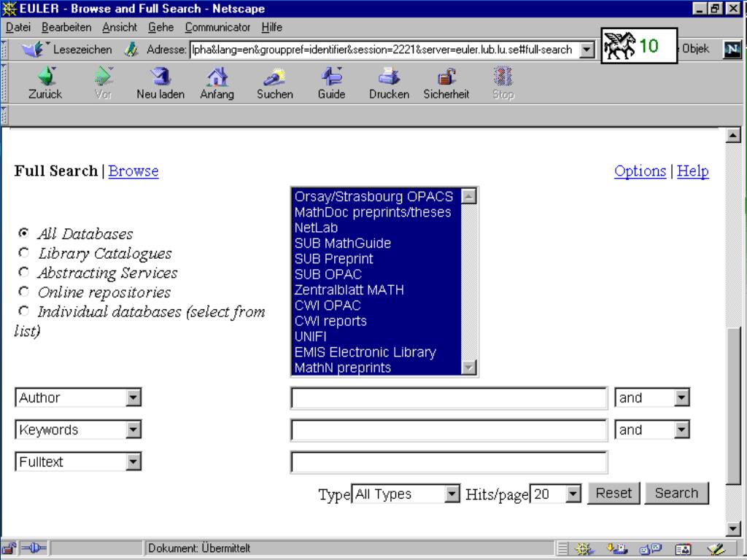This screenshot has width=747, height=560.
Task: Click the location icon beside Adresse
Action: (x=131, y=49)
